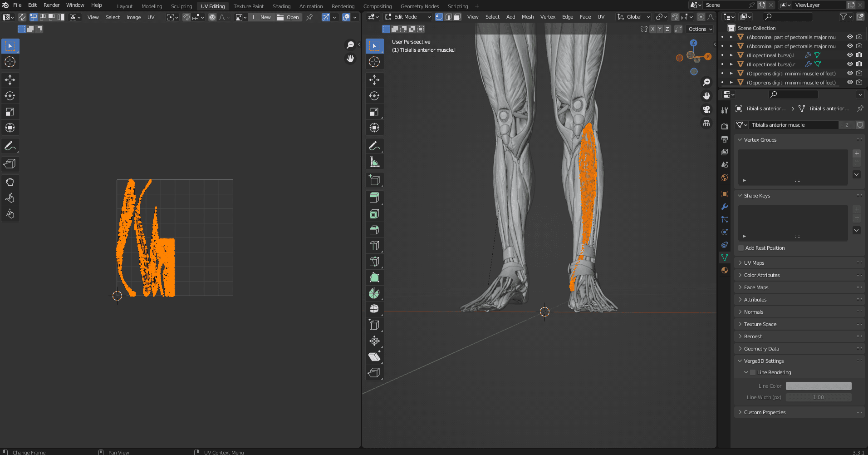Toggle camera view in 3D viewport

[706, 109]
